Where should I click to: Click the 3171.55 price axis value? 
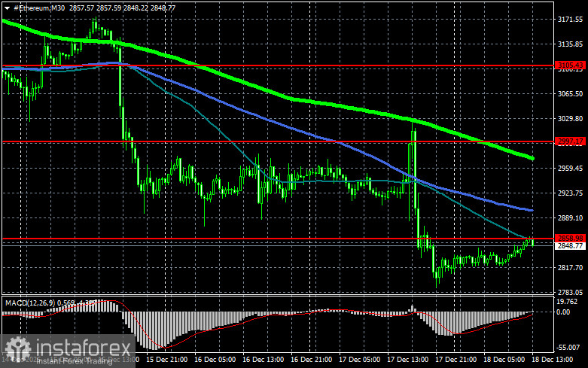tap(571, 20)
